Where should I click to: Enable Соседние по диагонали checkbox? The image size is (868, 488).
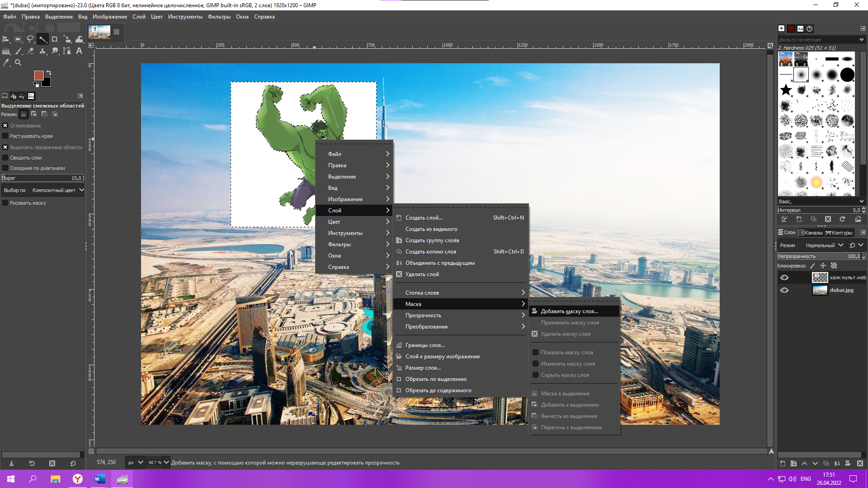5,168
